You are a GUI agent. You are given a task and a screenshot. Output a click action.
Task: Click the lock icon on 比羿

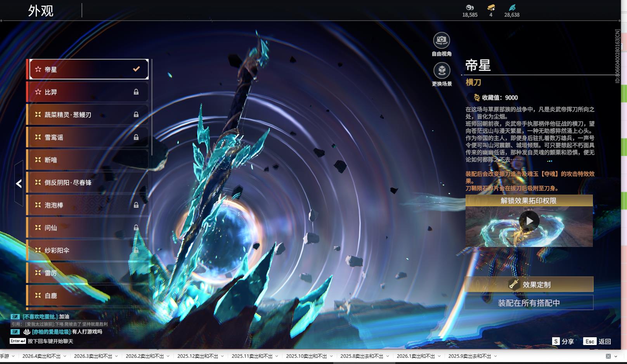pos(136,92)
